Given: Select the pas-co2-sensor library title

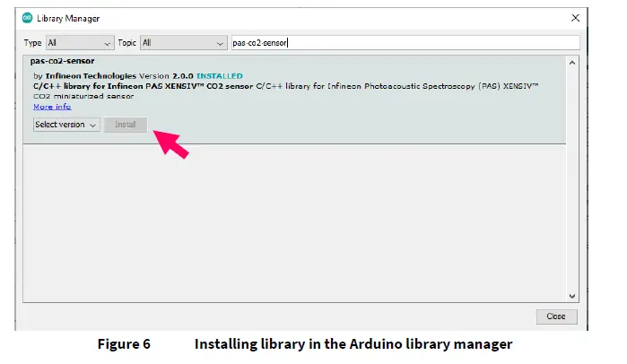Looking at the screenshot, I should tap(63, 61).
